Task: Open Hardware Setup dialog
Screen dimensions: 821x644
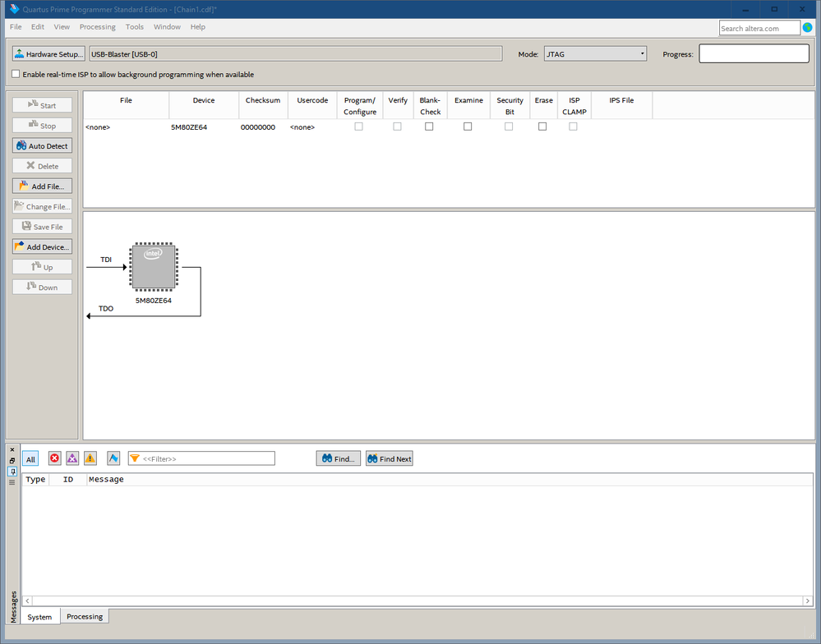Action: click(x=48, y=54)
